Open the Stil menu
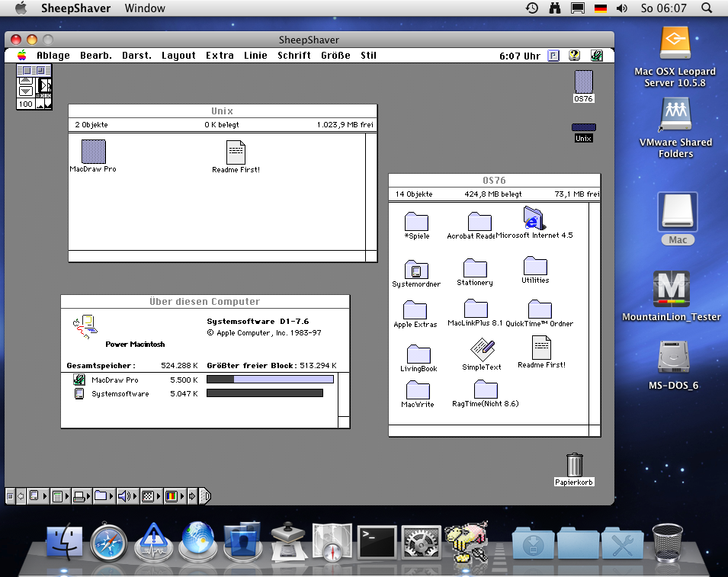728x577 pixels. (369, 56)
